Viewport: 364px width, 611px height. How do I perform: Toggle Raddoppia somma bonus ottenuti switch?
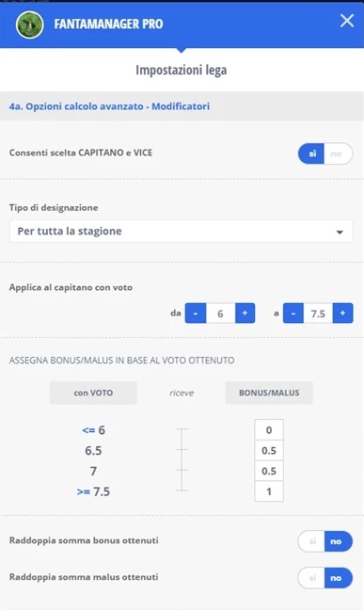click(325, 541)
